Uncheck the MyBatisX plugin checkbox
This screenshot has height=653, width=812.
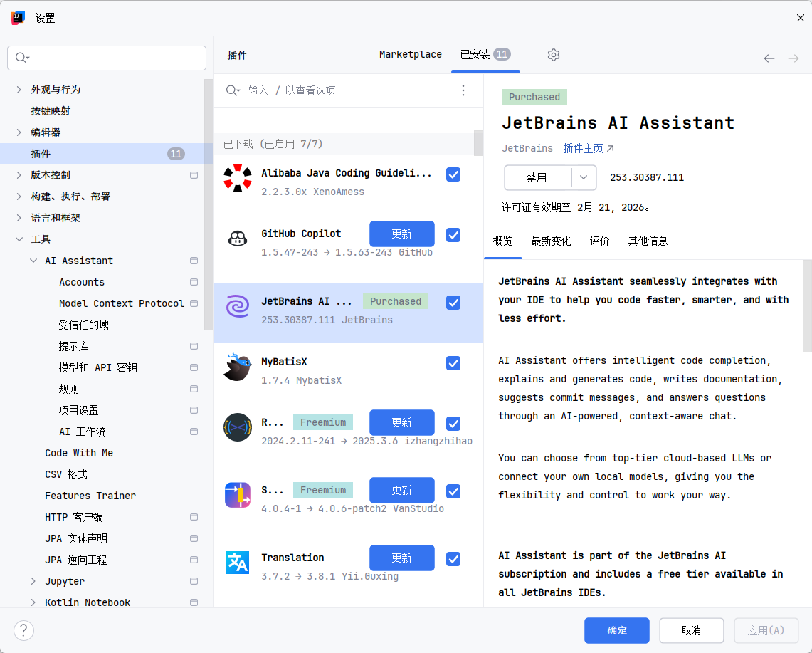(453, 363)
